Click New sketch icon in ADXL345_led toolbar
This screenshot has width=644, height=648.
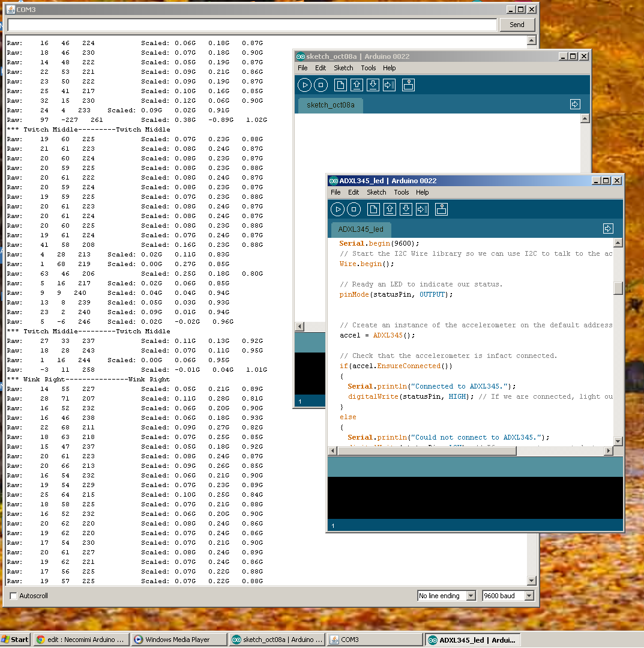click(373, 210)
